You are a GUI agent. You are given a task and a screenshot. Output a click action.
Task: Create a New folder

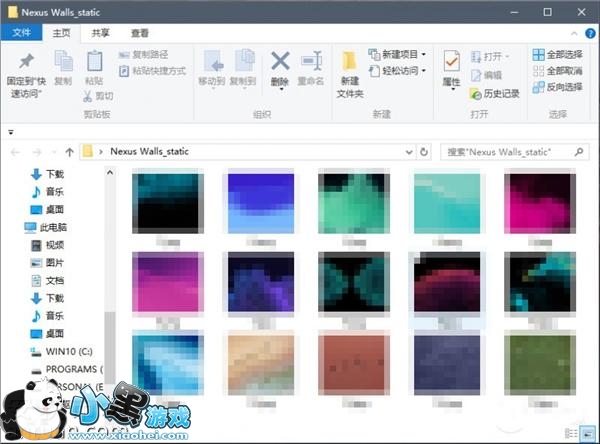click(350, 74)
